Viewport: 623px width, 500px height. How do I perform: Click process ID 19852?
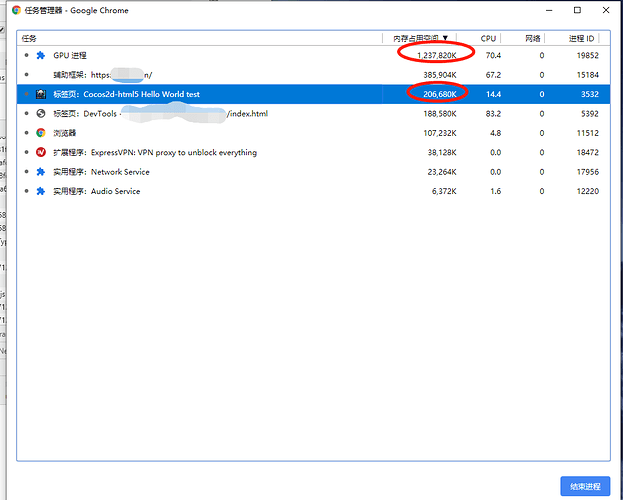coord(588,56)
